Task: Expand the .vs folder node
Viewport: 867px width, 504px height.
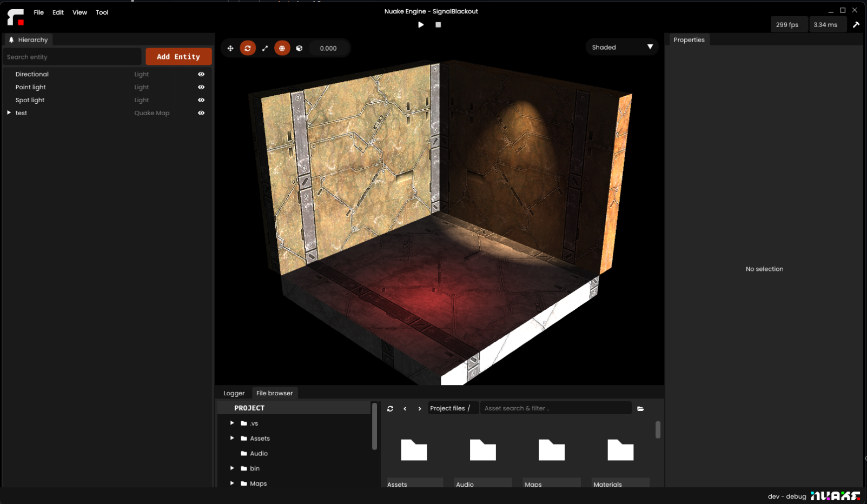Action: 232,423
